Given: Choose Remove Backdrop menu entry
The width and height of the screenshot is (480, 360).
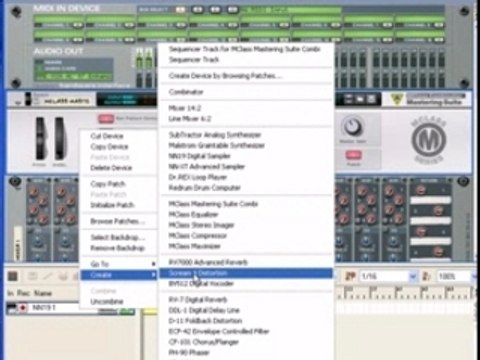Looking at the screenshot, I should (x=117, y=248).
